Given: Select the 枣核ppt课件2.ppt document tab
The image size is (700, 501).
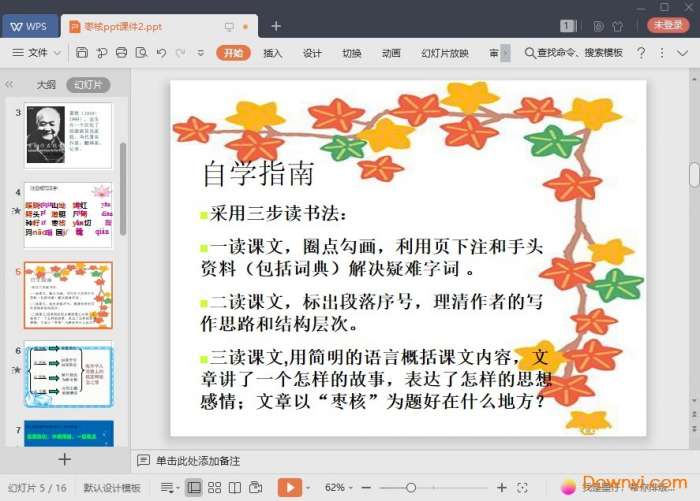Looking at the screenshot, I should pyautogui.click(x=159, y=26).
